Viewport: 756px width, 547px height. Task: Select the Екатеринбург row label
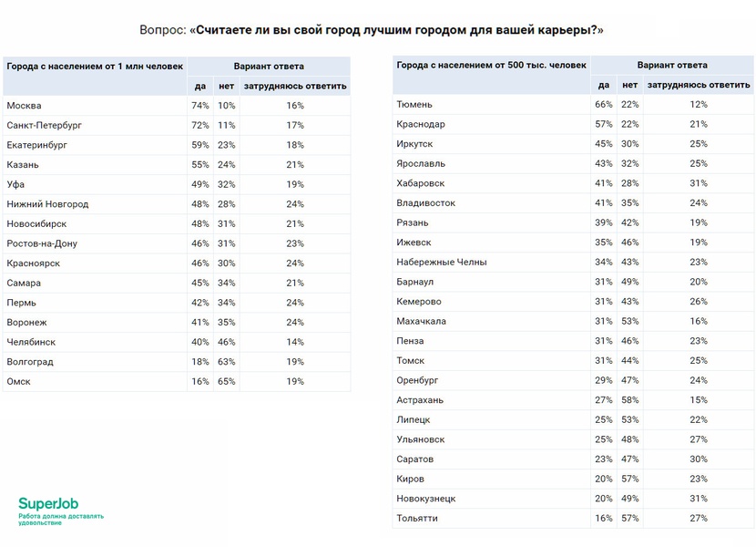point(37,145)
